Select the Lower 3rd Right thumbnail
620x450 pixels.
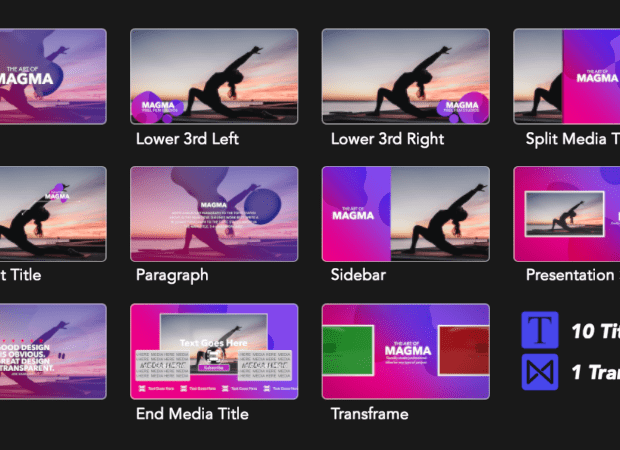pos(406,76)
